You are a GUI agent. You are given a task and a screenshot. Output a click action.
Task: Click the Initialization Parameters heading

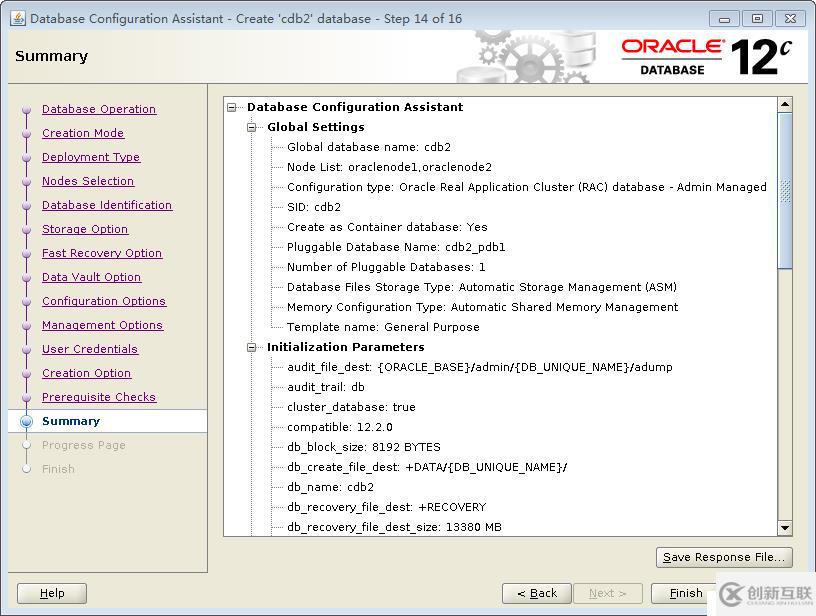346,347
